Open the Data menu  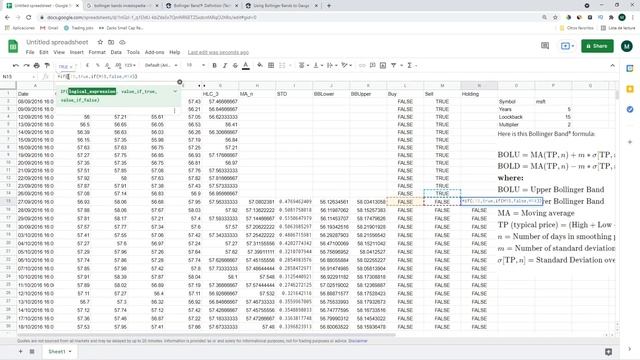pyautogui.click(x=116, y=52)
